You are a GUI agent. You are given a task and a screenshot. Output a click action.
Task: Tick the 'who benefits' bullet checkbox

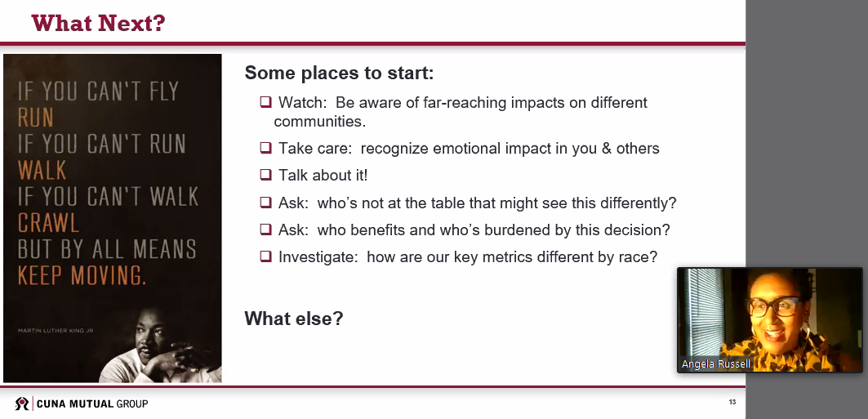point(265,230)
